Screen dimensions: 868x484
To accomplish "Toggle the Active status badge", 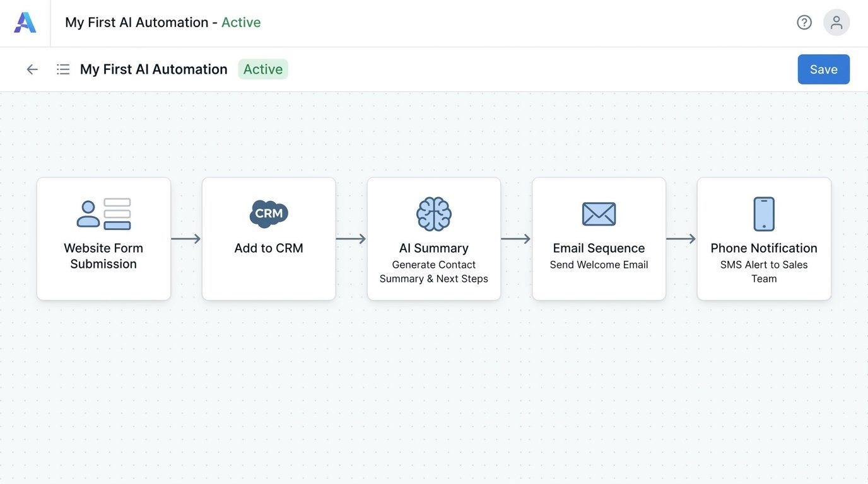I will click(x=263, y=69).
